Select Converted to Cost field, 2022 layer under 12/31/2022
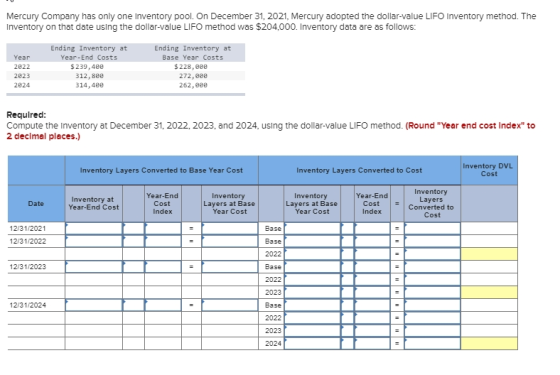The height and width of the screenshot is (375, 560). [432, 254]
